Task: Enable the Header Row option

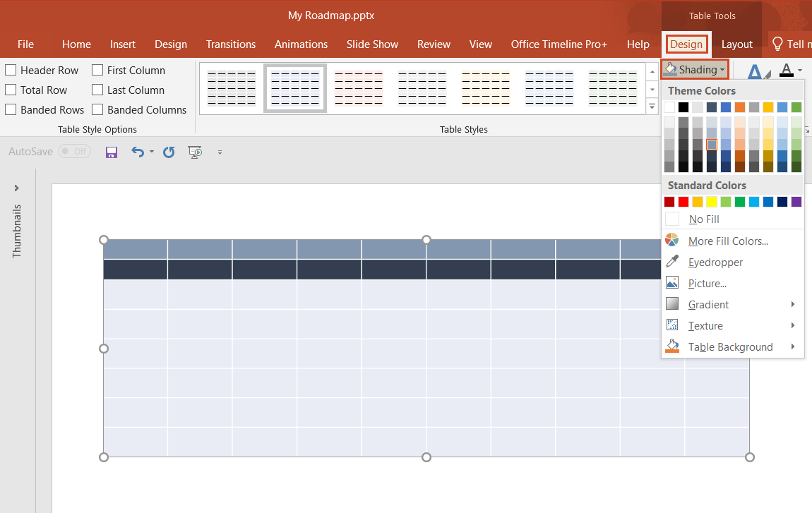Action: 11,70
